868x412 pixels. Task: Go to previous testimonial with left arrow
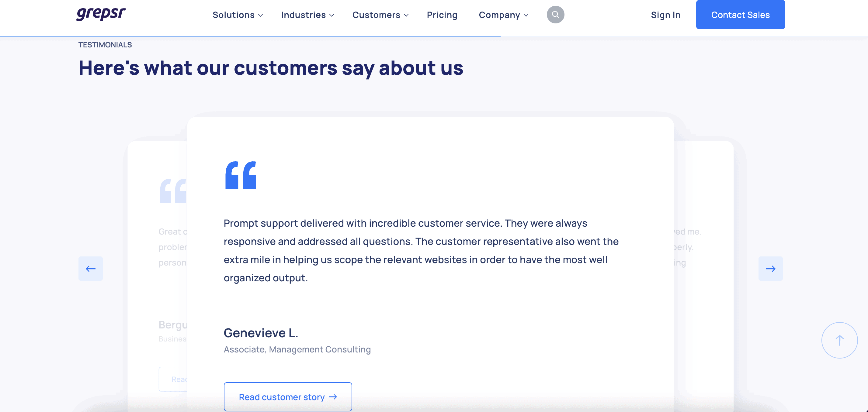[x=91, y=269]
